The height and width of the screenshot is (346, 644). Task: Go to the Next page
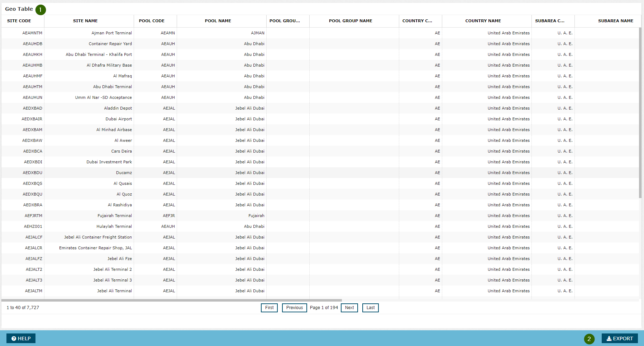click(349, 308)
